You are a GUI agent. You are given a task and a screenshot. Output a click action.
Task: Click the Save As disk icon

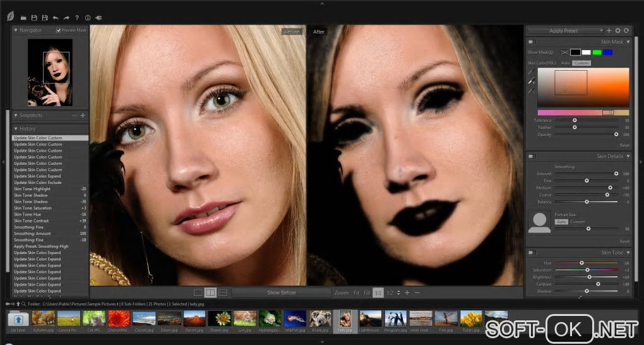coord(45,18)
